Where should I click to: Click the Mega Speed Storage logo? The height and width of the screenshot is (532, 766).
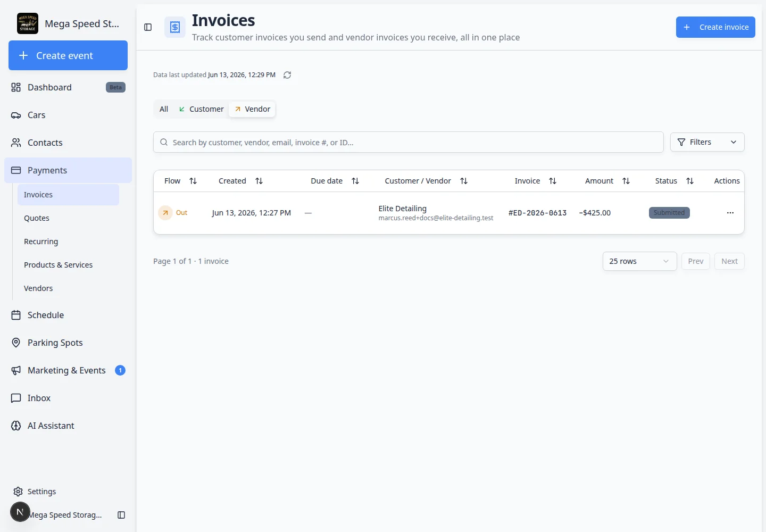[x=28, y=23]
